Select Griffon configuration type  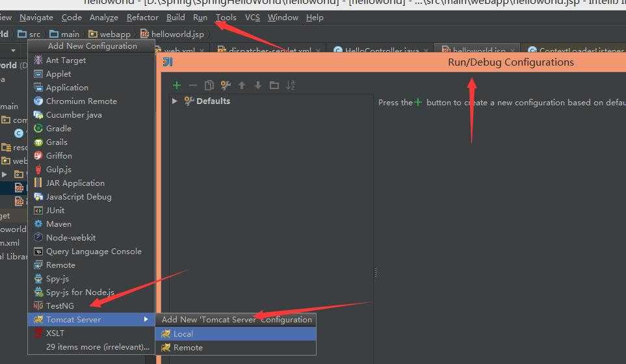92,155
